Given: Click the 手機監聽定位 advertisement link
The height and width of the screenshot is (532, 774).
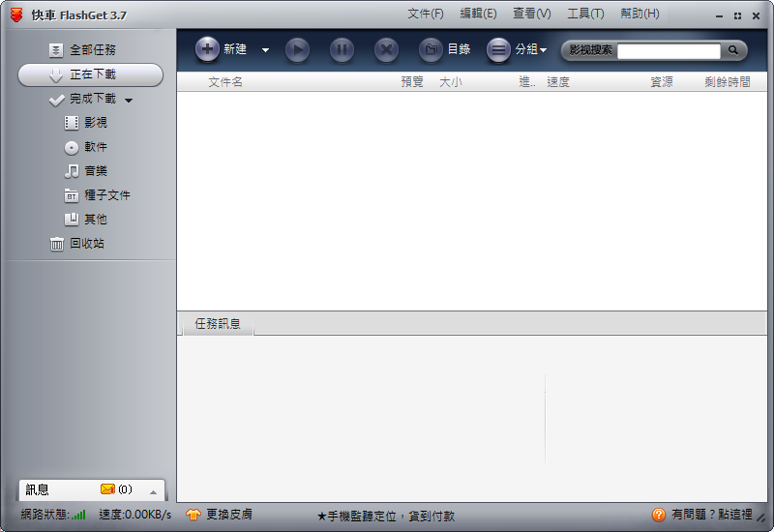Looking at the screenshot, I should click(x=385, y=517).
